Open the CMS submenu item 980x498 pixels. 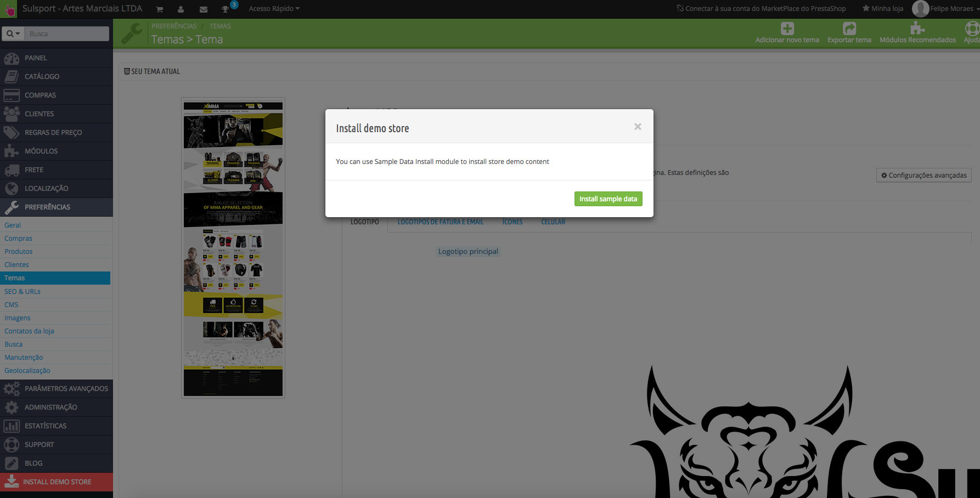point(12,304)
